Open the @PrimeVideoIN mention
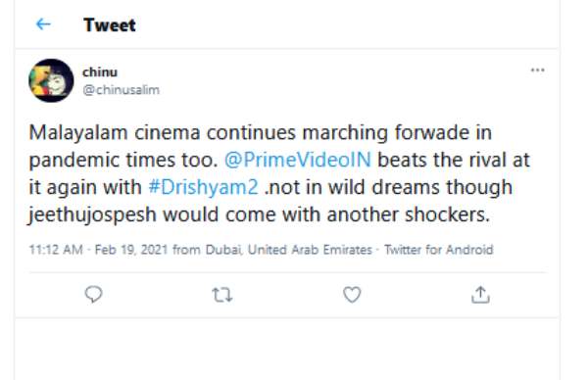Viewport: 588px width, 380px height. (298, 160)
